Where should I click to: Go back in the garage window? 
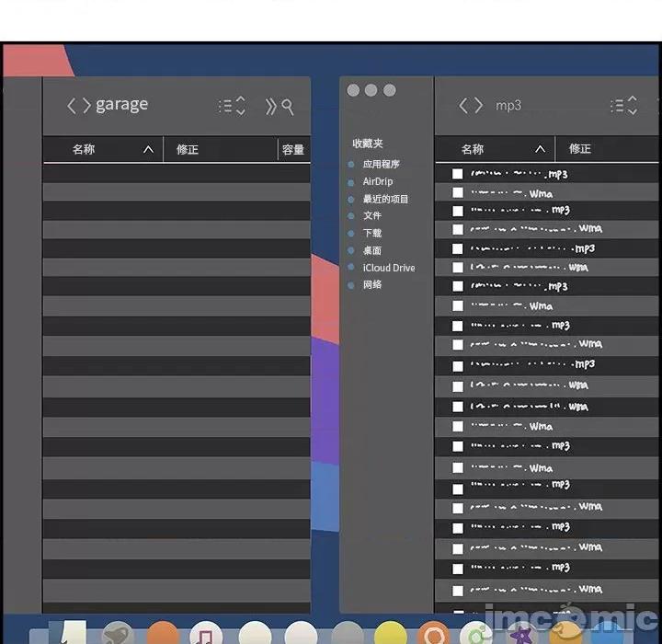(72, 106)
